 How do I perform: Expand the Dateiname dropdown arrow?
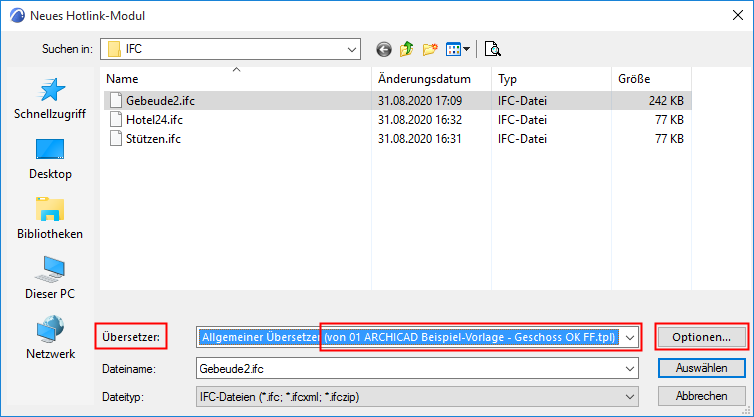point(629,369)
